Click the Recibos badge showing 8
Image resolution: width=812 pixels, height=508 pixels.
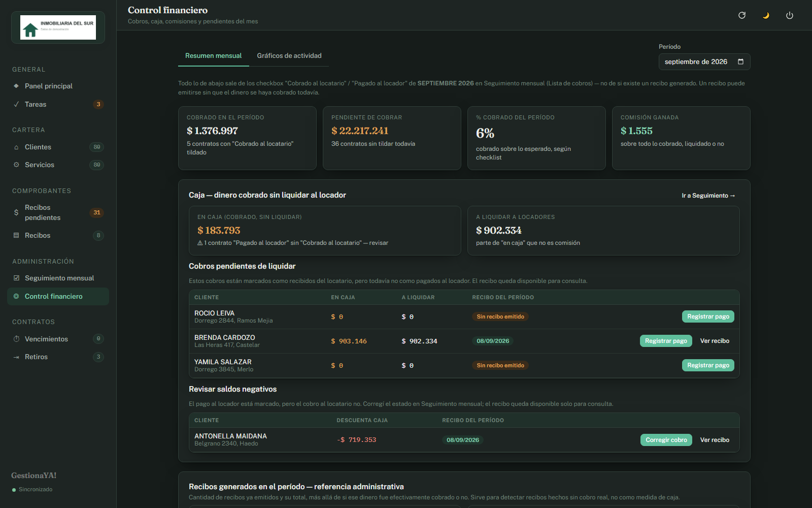(x=98, y=235)
